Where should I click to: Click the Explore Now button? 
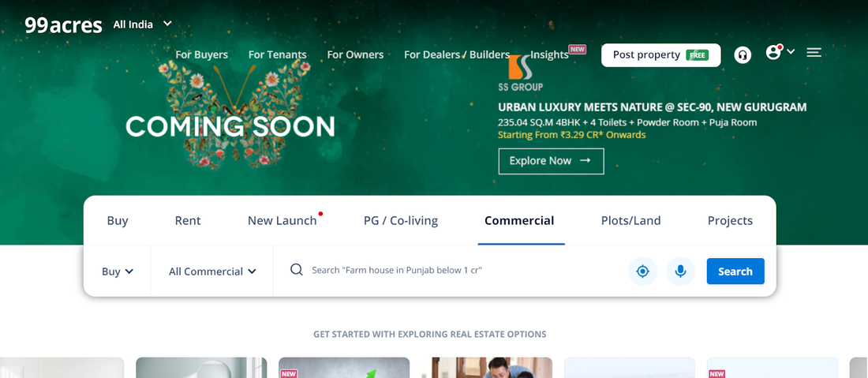click(551, 161)
